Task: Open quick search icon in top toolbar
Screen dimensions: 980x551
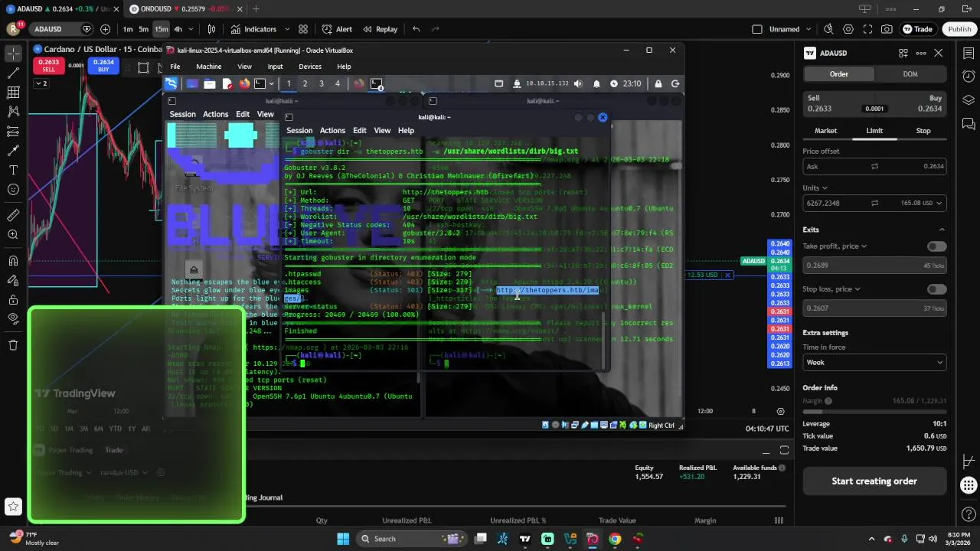Action: [828, 29]
